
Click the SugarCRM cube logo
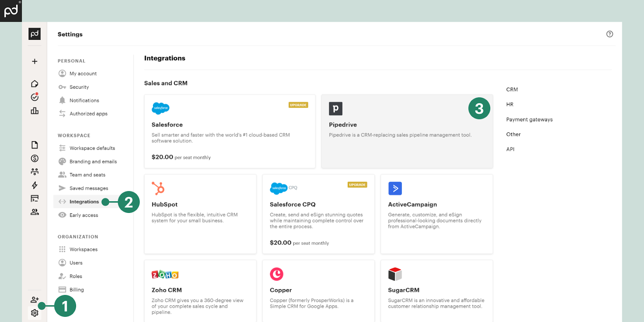395,274
